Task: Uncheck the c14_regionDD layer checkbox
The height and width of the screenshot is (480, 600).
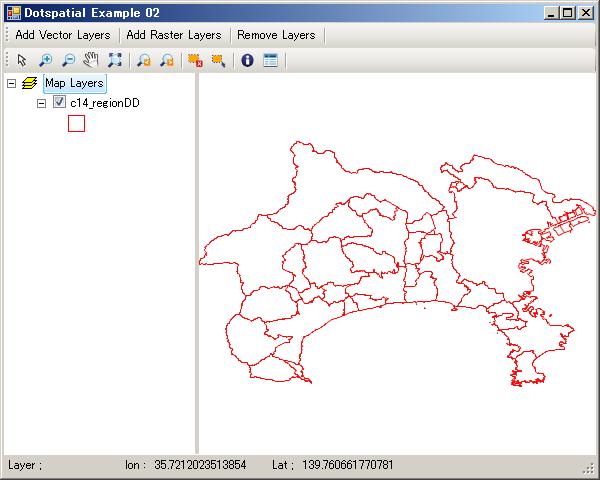Action: (x=59, y=103)
